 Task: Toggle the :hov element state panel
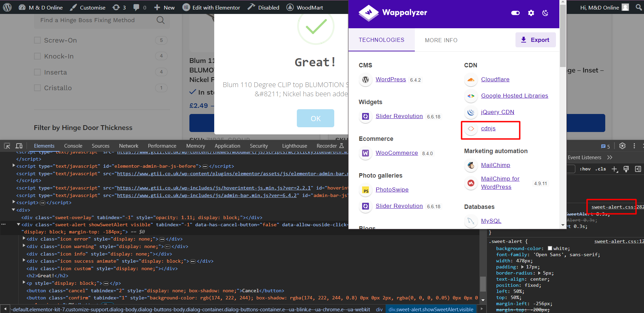(x=585, y=169)
